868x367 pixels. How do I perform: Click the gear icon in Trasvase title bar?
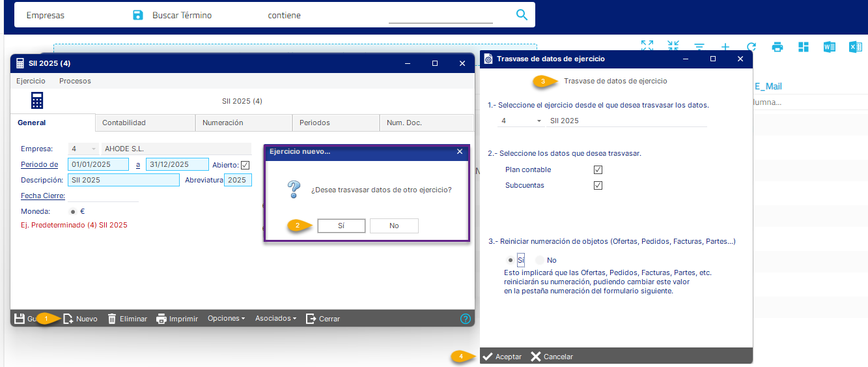coord(488,59)
